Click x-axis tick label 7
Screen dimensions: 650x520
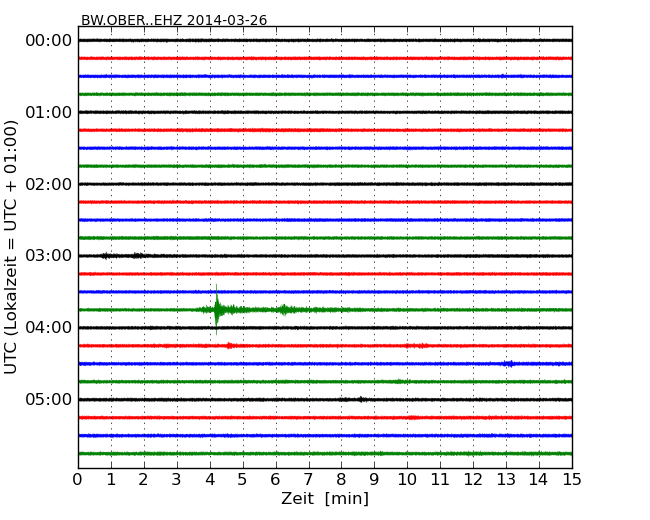tap(308, 480)
